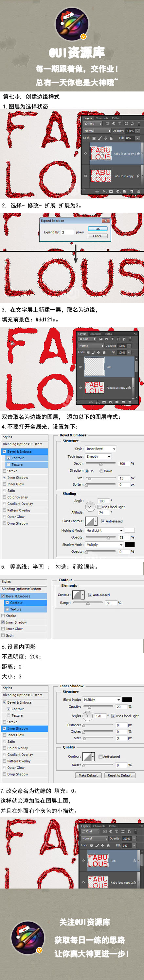Click the Altitude field showing 74
The height and width of the screenshot is (980, 144).
point(104,513)
